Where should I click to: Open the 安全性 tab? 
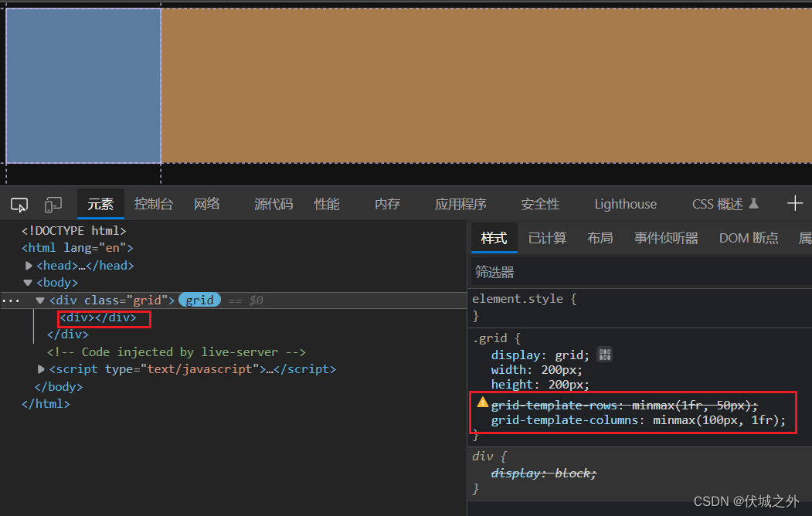540,204
